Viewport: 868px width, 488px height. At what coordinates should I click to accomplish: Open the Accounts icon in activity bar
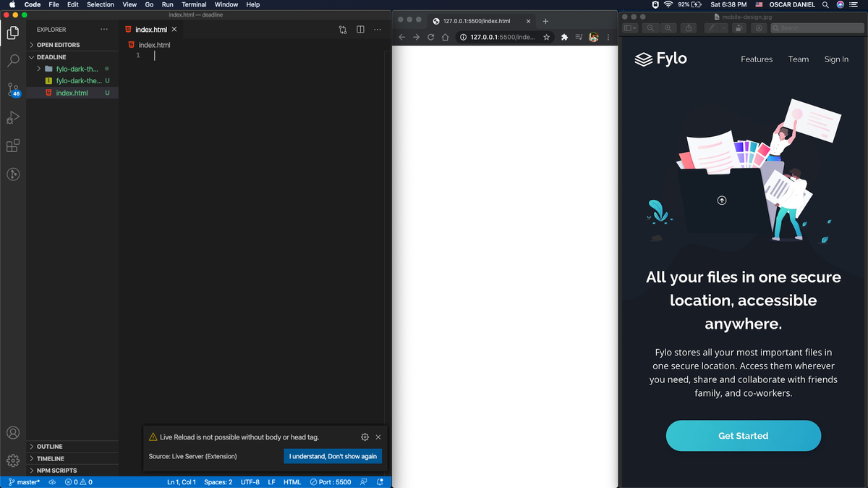(13, 433)
